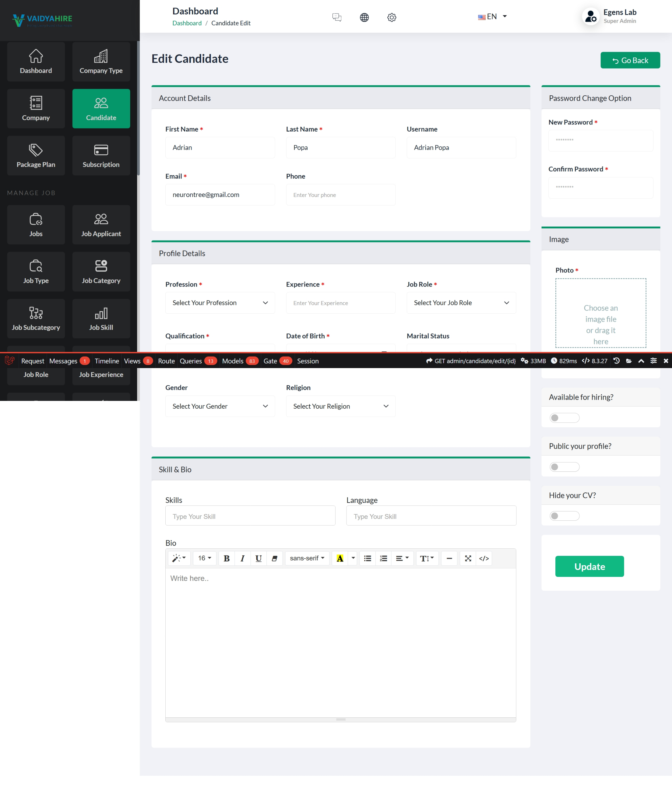Screen dimensions: 672x790
Task: Expand the Select Your Profession dropdown
Action: point(220,303)
